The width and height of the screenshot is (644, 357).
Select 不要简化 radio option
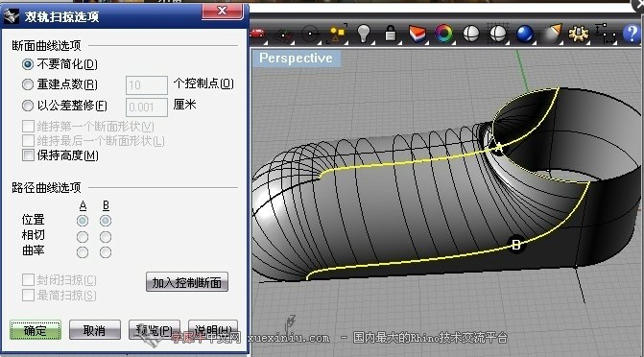pyautogui.click(x=28, y=64)
